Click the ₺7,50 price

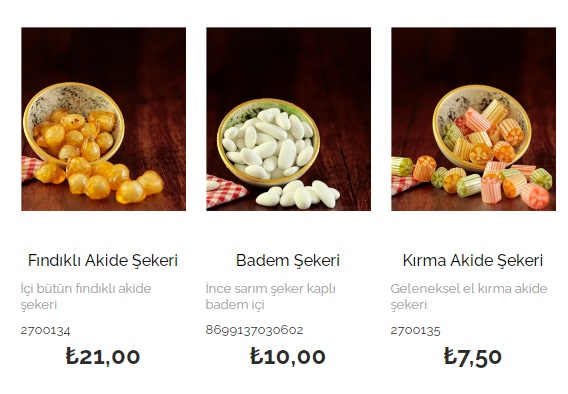click(x=473, y=357)
